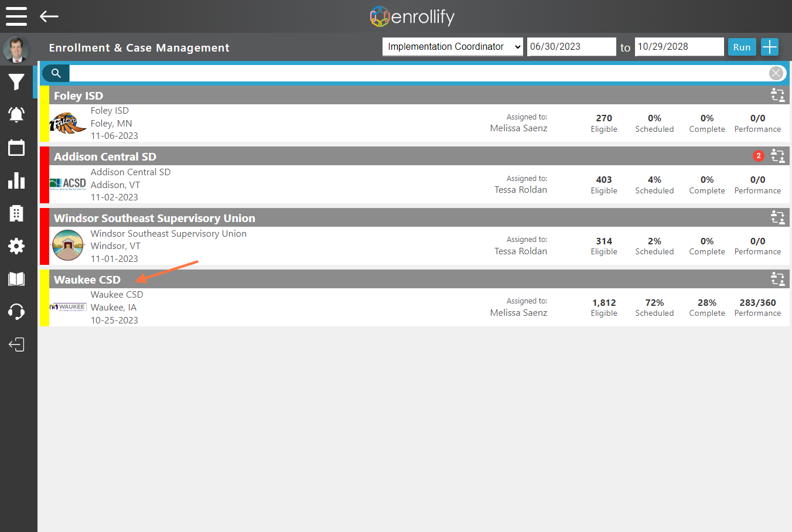Viewport: 792px width, 532px height.
Task: Click the ACSD logo thumbnail
Action: click(x=68, y=184)
